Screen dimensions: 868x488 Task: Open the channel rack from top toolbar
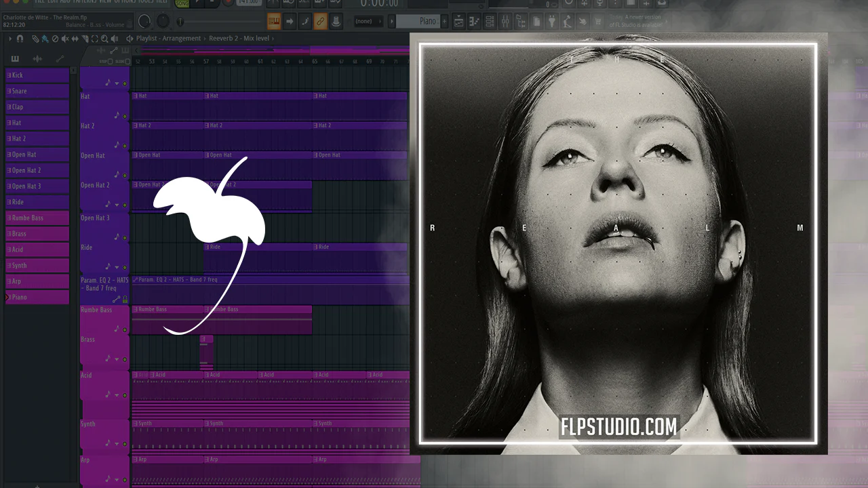(490, 22)
